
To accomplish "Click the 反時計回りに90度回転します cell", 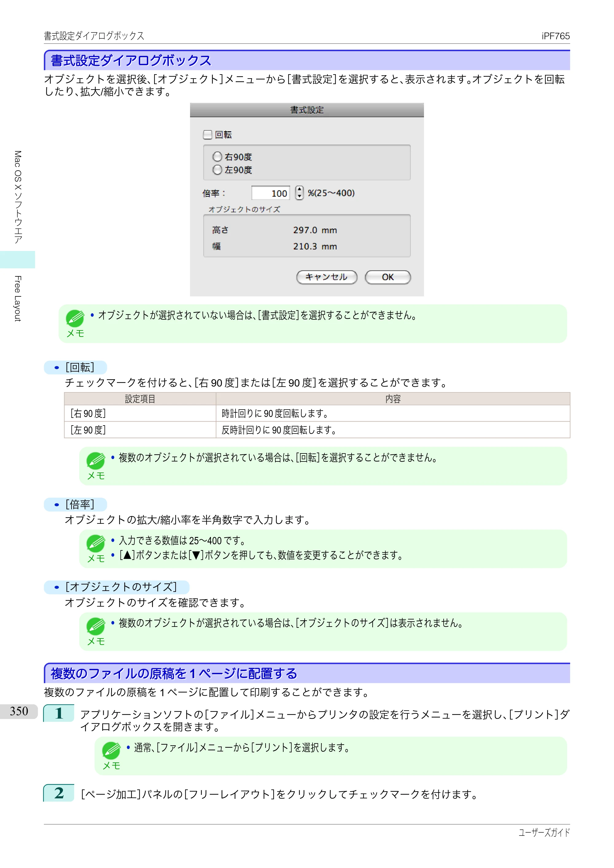I will pyautogui.click(x=393, y=430).
